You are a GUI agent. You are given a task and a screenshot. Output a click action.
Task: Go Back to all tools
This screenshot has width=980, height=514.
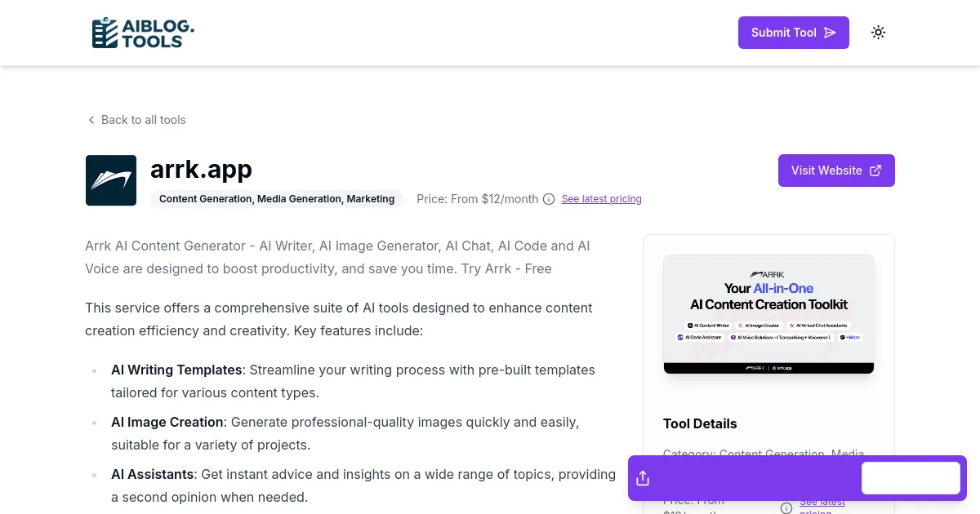144,120
